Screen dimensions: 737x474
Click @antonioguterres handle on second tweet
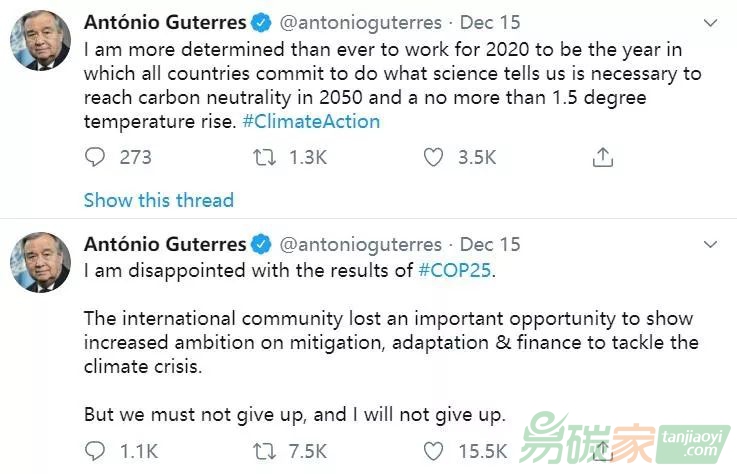(360, 244)
